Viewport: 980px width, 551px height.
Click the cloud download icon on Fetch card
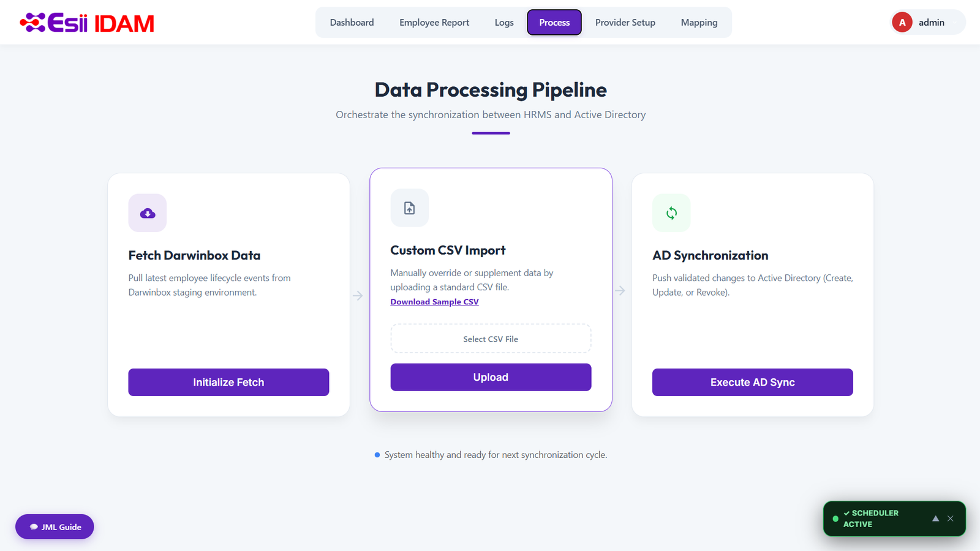(x=148, y=213)
